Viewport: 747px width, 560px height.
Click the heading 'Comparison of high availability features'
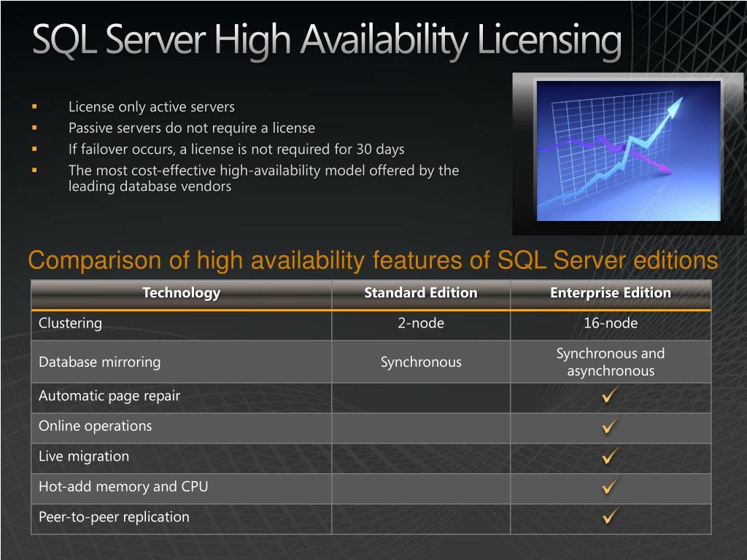tap(373, 259)
